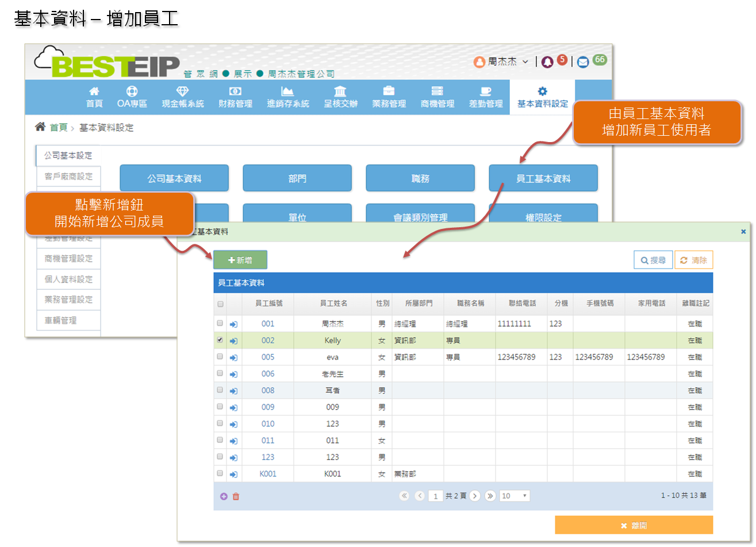The width and height of the screenshot is (756, 547).
Task: Select the 差勤管理 navigation item
Action: pyautogui.click(x=486, y=97)
